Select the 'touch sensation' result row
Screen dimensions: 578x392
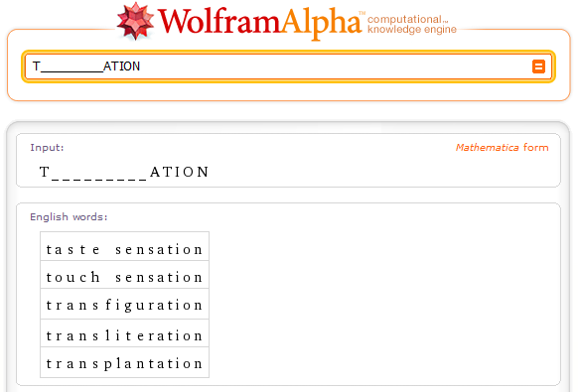(124, 275)
